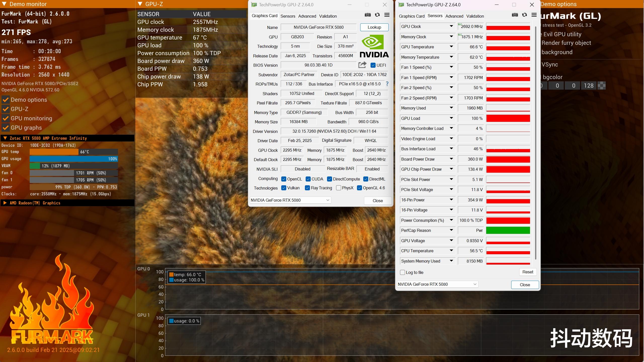644x362 pixels.
Task: Enable the Log to file checkbox
Action: [403, 272]
